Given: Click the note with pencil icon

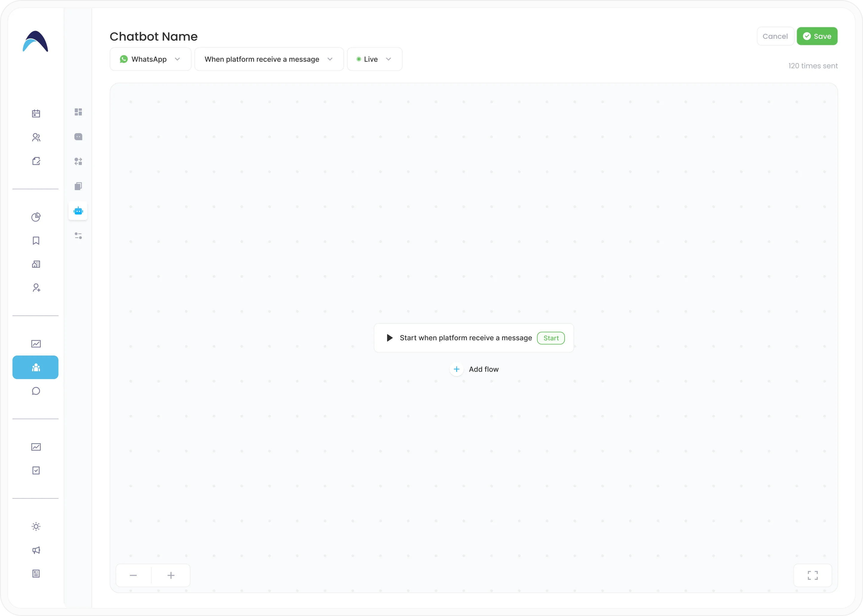Looking at the screenshot, I should coord(36,161).
